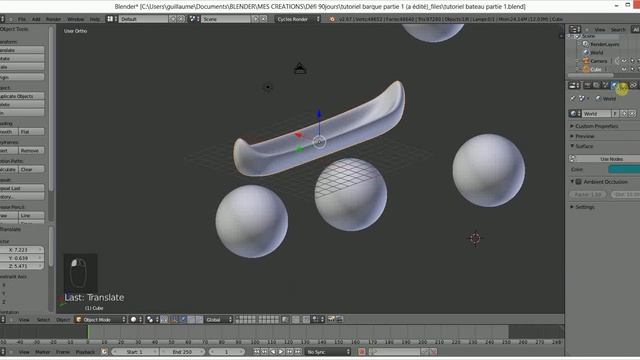Select the Camera item in outliner
640x360 pixels.
[598, 61]
